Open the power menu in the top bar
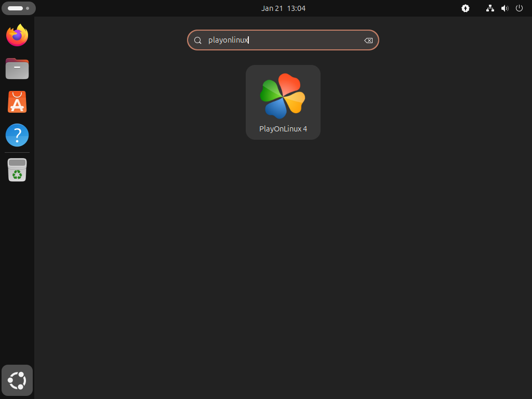The height and width of the screenshot is (399, 532). [519, 8]
